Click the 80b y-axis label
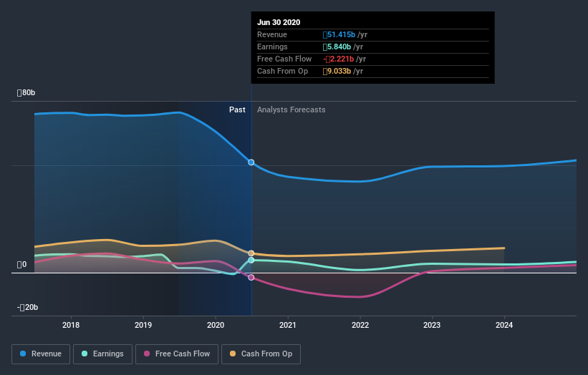The width and height of the screenshot is (588, 375). pyautogui.click(x=26, y=92)
